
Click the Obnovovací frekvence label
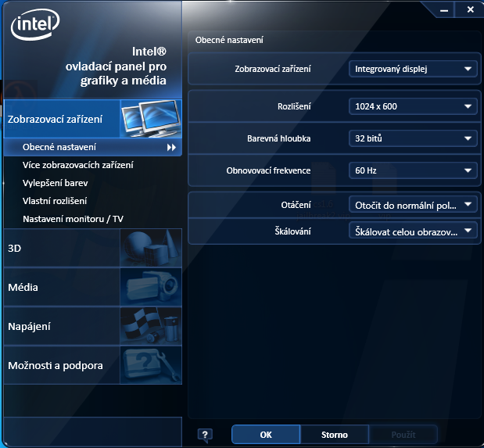pos(268,170)
